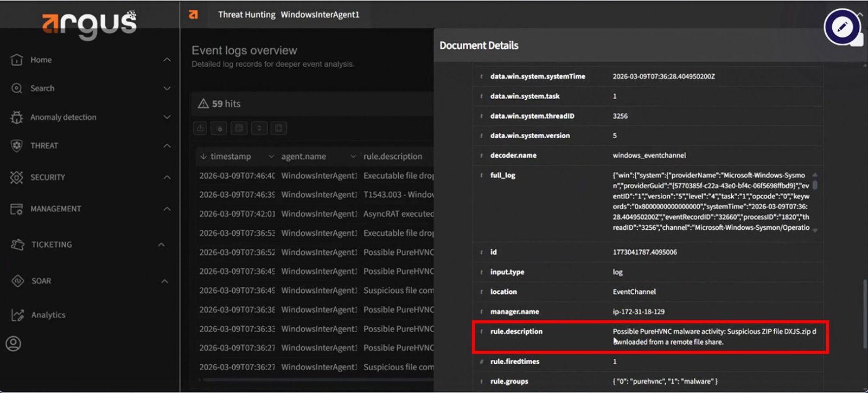Click the Argus logo
The height and width of the screenshot is (393, 868).
tap(90, 23)
